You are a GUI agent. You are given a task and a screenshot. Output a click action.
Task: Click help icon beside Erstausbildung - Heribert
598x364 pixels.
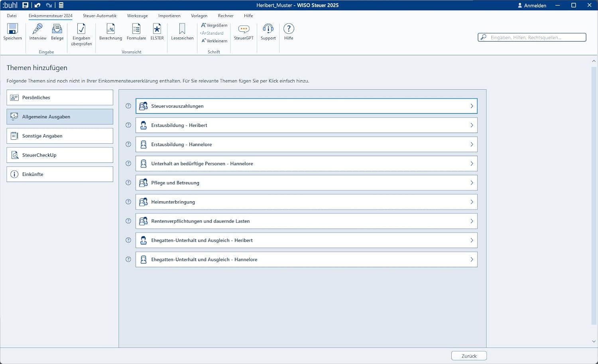click(128, 125)
